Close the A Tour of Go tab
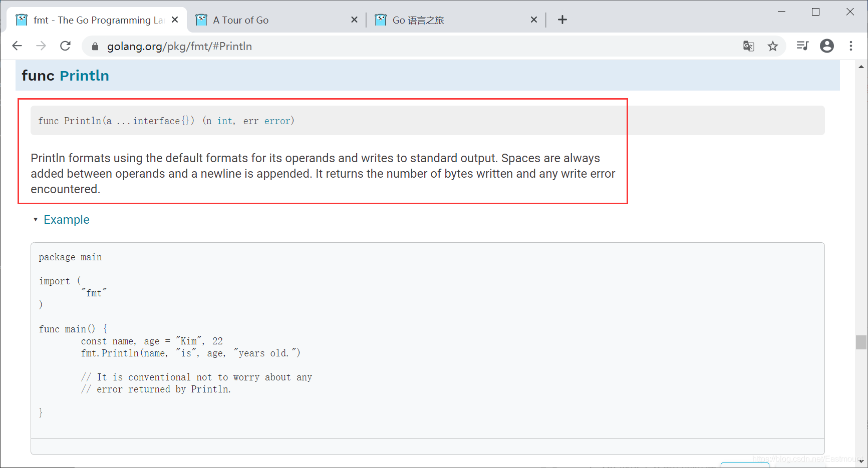Viewport: 868px width, 468px height. [354, 20]
